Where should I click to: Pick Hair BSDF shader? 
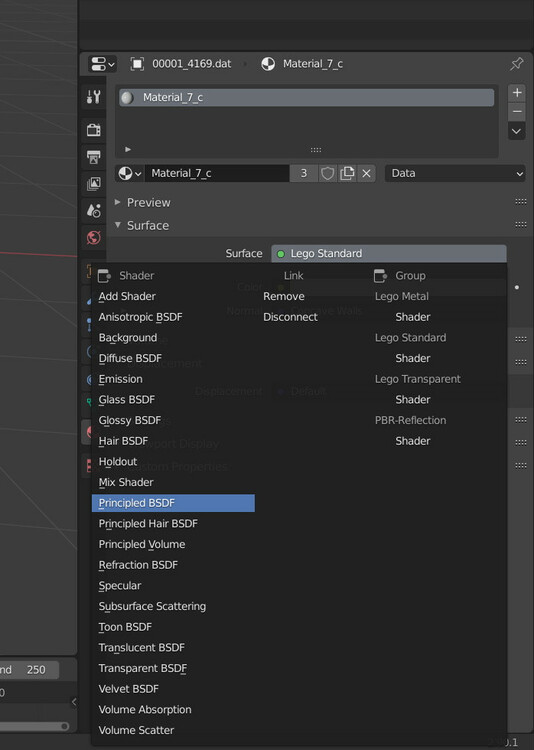(x=173, y=441)
